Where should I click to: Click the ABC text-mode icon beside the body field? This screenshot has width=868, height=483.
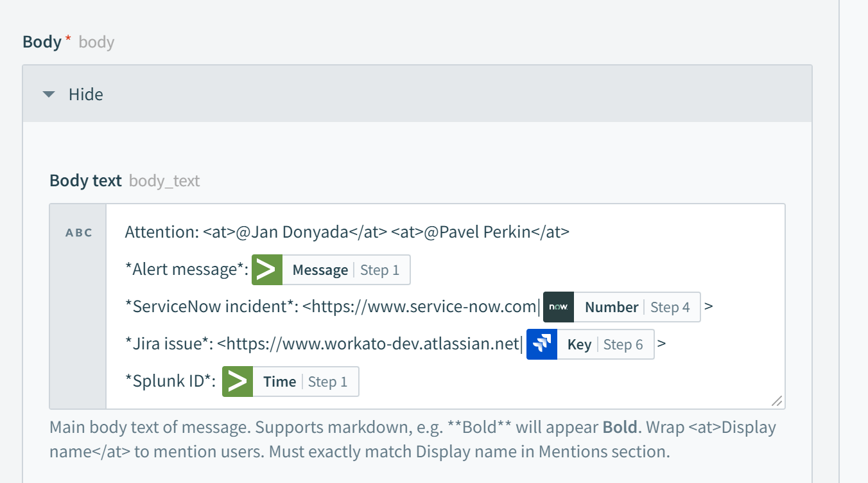pos(78,232)
